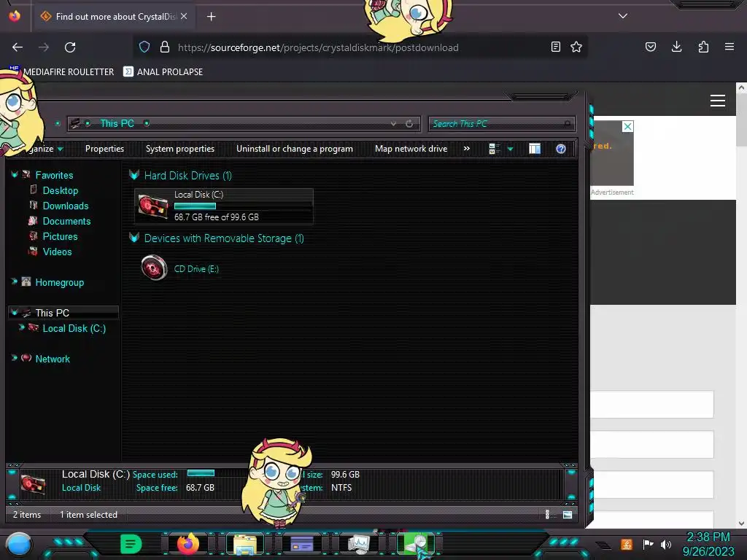Select CD Drive (E:) icon
This screenshot has height=560, width=747.
point(155,268)
